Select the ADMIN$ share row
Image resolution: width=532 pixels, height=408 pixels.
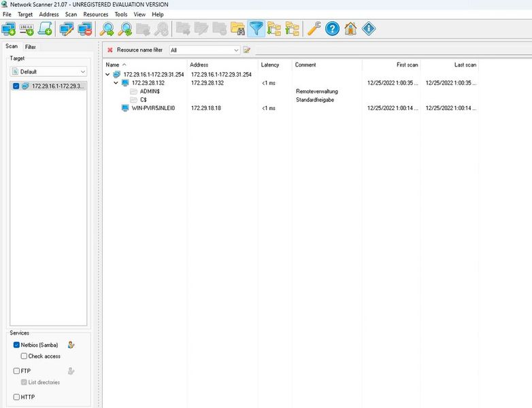pos(150,91)
